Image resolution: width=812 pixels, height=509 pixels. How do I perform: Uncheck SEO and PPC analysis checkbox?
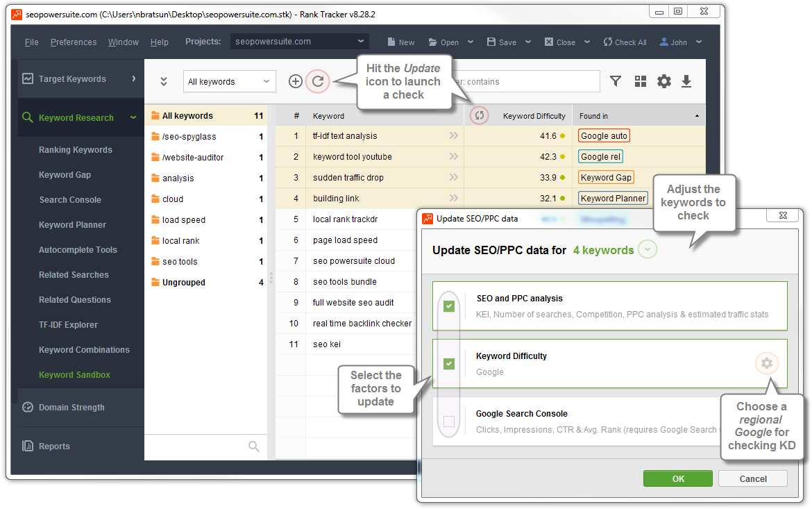[x=449, y=306]
